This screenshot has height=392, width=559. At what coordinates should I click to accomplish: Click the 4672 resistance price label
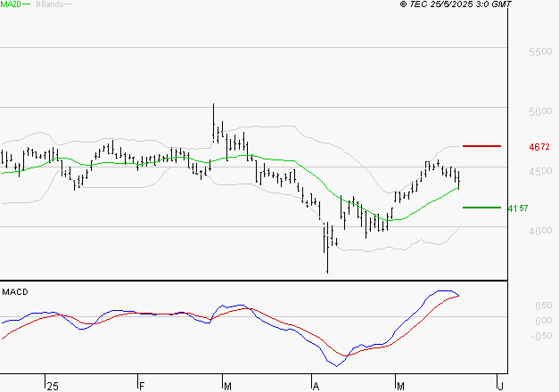pos(538,147)
